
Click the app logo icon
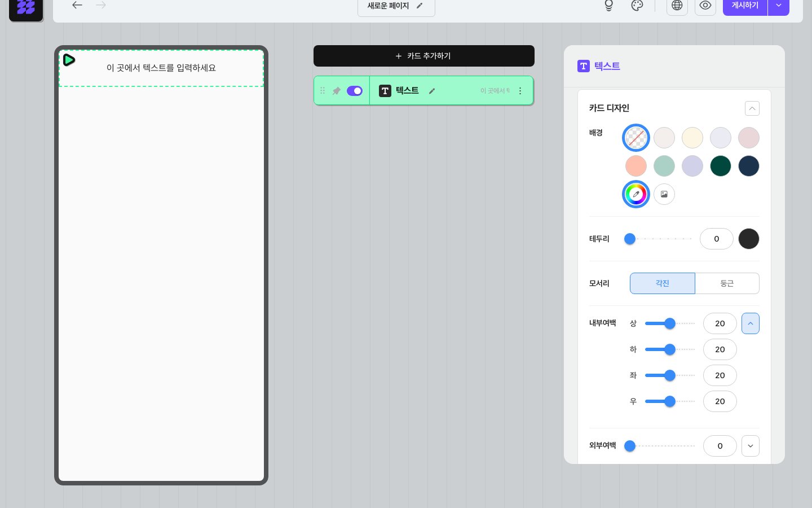click(26, 8)
